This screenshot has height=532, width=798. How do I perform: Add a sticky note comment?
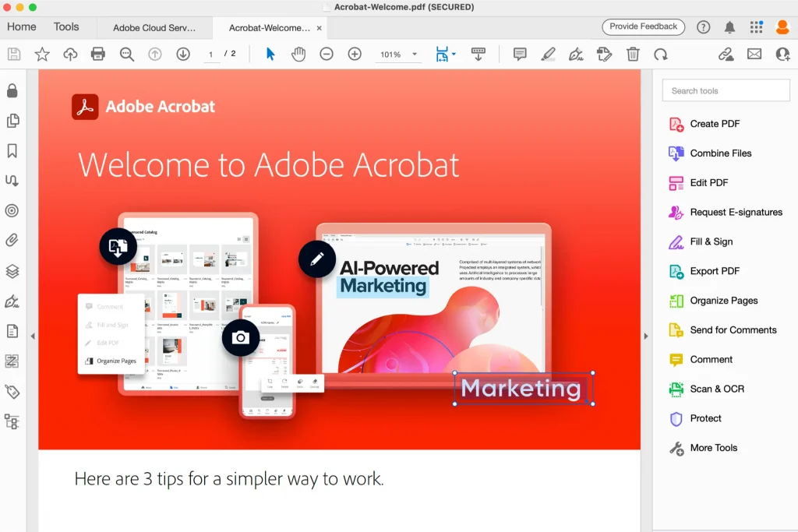[x=520, y=54]
